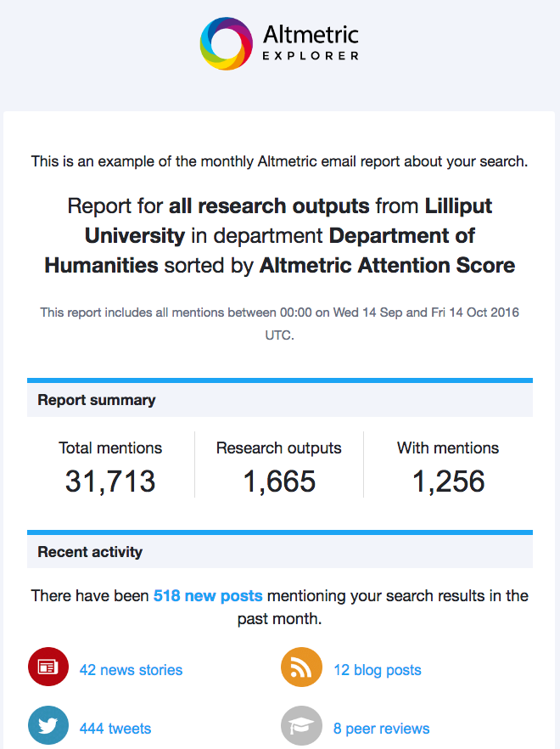Click the Altmetric Explorer wordmark text
Screen dimensions: 560x749
coord(311,43)
